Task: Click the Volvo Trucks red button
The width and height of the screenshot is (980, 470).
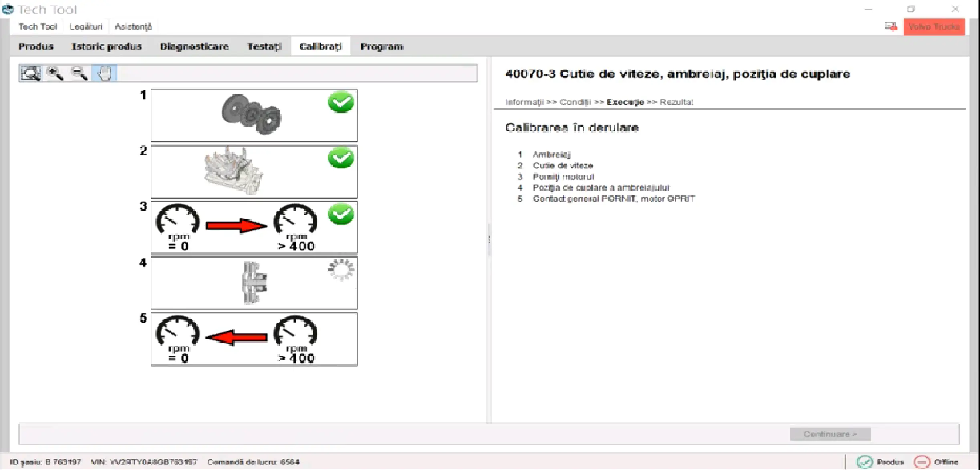Action: click(x=934, y=27)
